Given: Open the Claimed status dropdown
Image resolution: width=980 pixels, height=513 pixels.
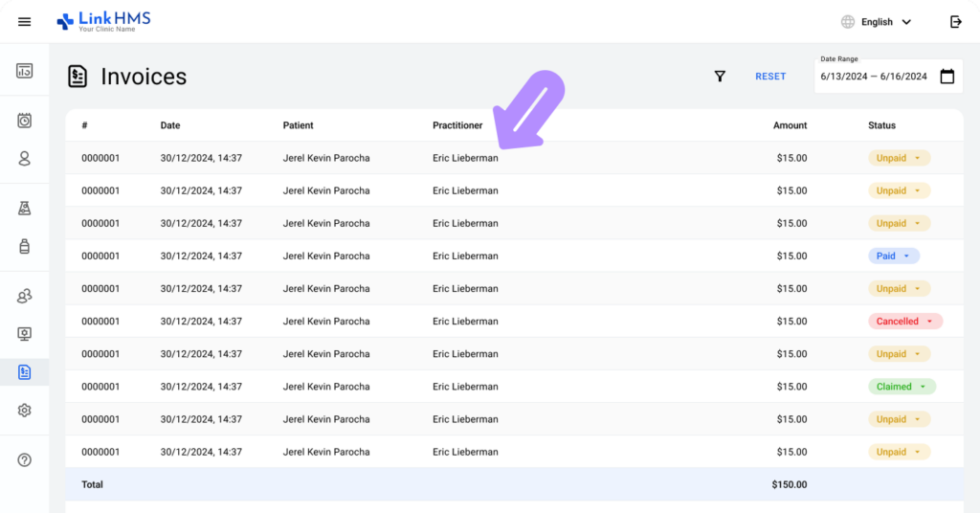Looking at the screenshot, I should (902, 387).
